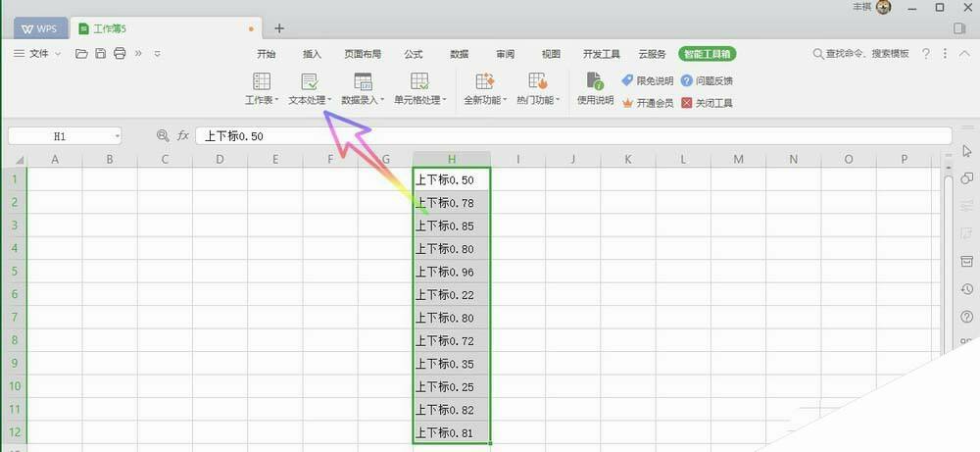This screenshot has width=980, height=452.
Task: Switch to the 云服务 tab
Action: tap(652, 54)
